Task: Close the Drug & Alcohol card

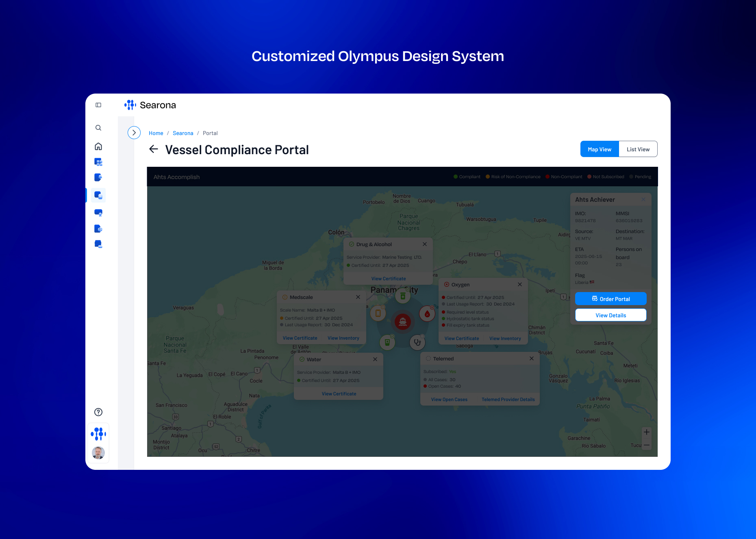Action: 425,244
